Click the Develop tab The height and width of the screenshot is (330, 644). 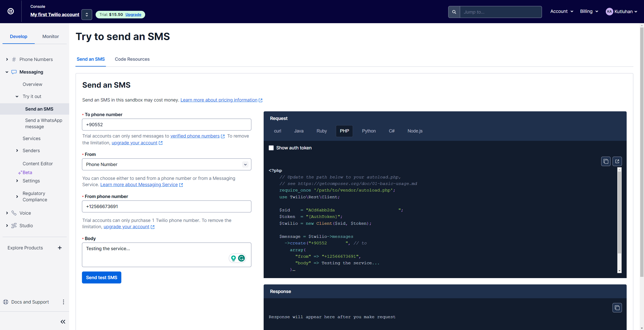(x=18, y=36)
